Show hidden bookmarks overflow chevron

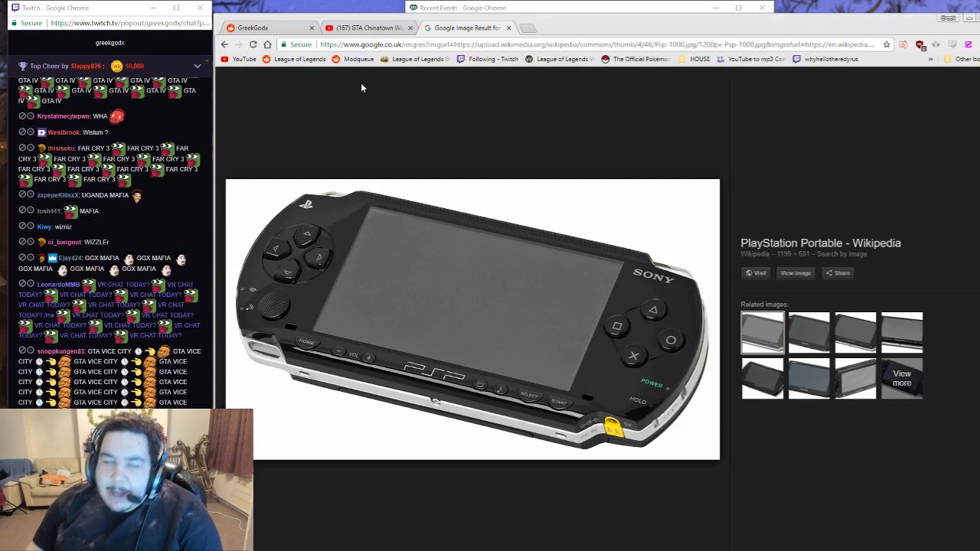point(930,59)
